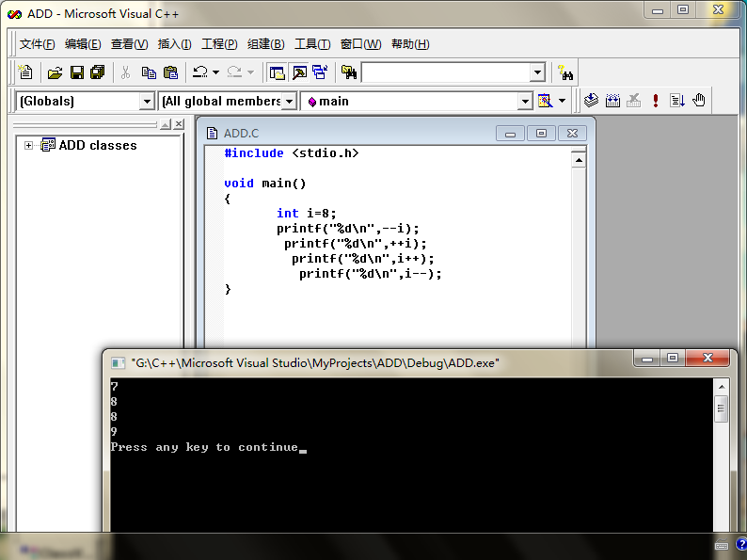Click the Search help binoculars icon
747x560 pixels.
tap(565, 72)
